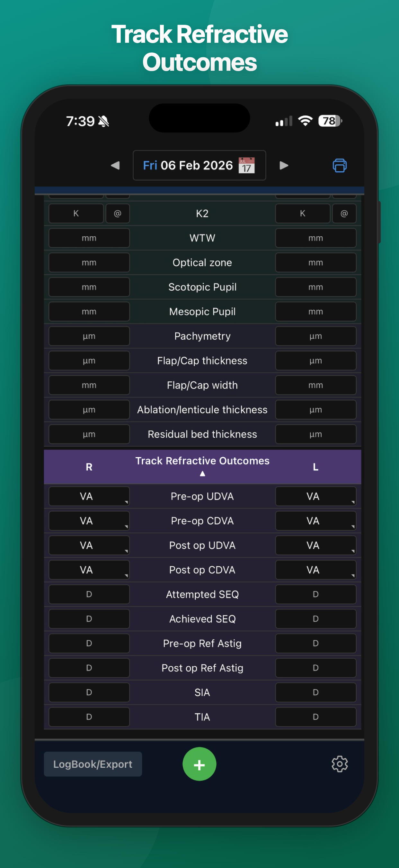Click right eye Attempted SEQ field
The image size is (399, 868).
click(x=89, y=594)
